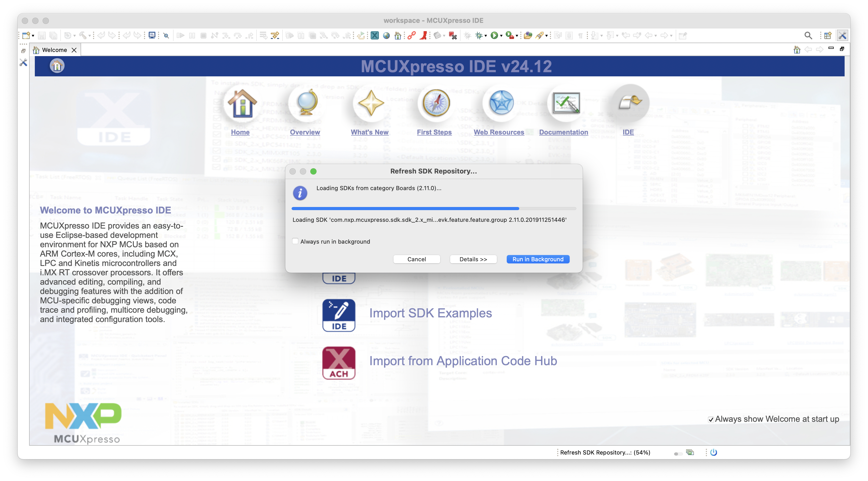Open the Overview welcome page
Viewport: 868px width, 481px height.
click(x=305, y=132)
